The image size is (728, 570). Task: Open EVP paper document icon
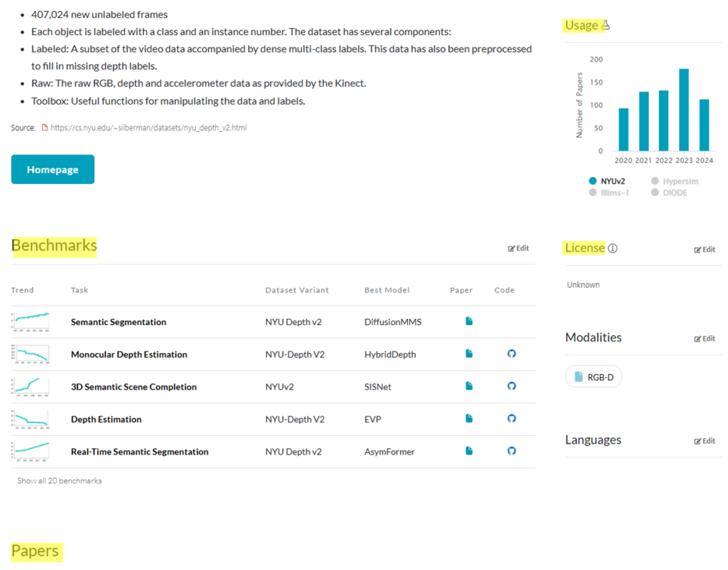click(x=469, y=418)
